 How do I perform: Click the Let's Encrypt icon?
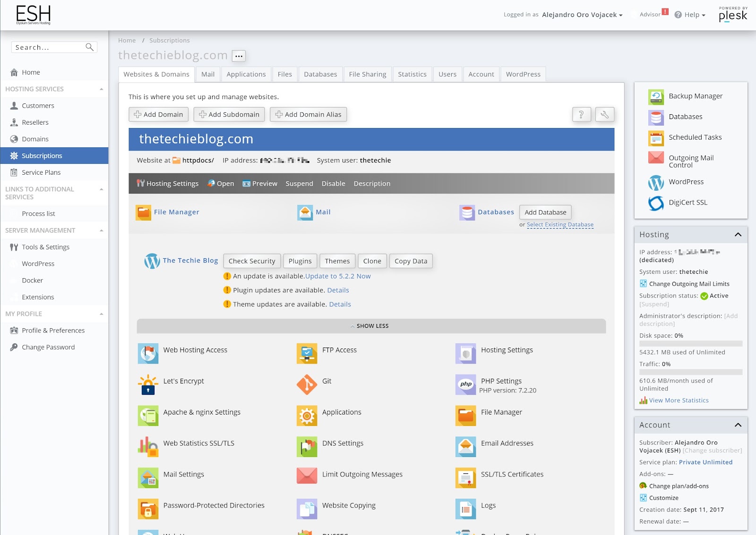148,384
